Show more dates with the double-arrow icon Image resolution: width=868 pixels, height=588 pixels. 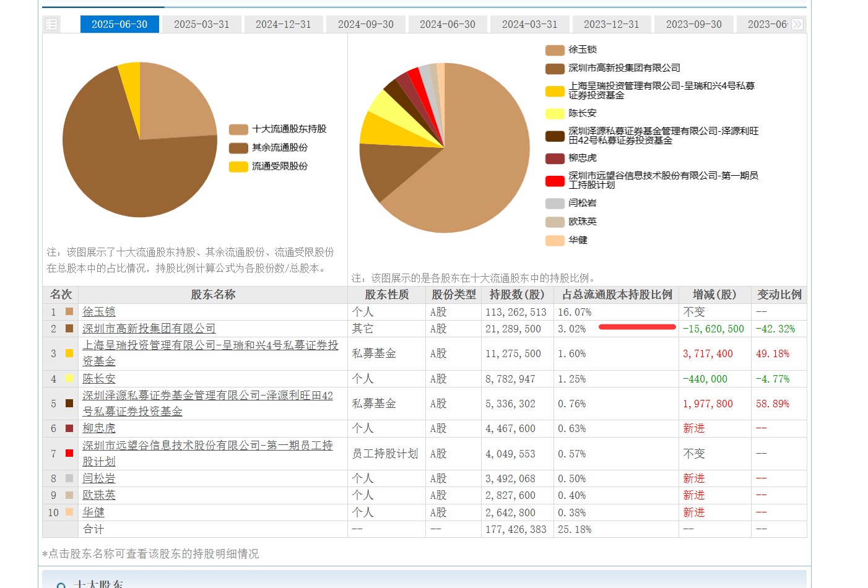(797, 24)
